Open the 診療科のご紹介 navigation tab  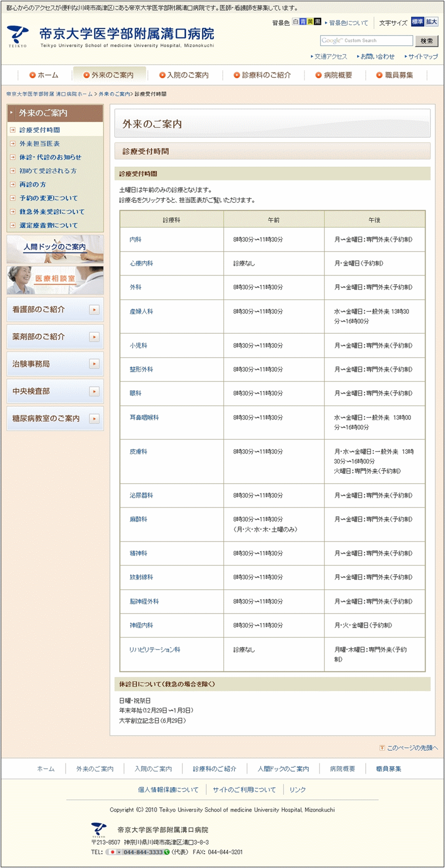tap(262, 75)
